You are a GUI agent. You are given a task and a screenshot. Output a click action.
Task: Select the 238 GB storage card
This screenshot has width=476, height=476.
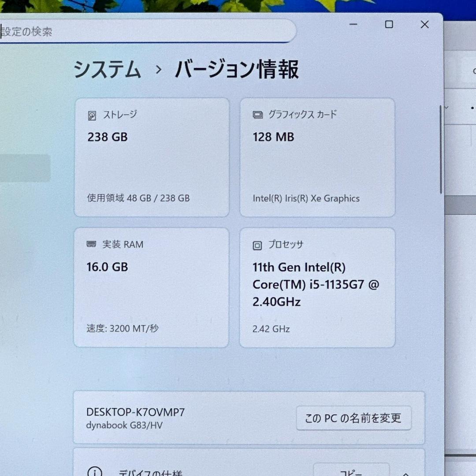point(152,156)
